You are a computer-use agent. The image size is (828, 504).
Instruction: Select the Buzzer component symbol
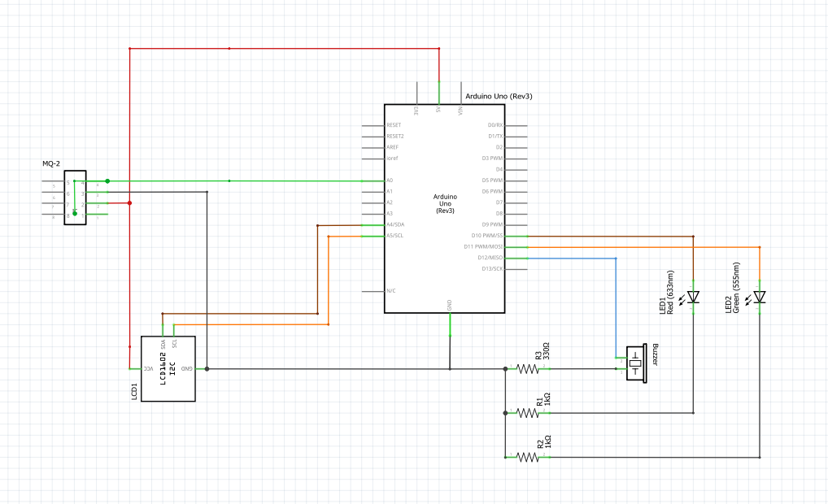click(x=635, y=362)
